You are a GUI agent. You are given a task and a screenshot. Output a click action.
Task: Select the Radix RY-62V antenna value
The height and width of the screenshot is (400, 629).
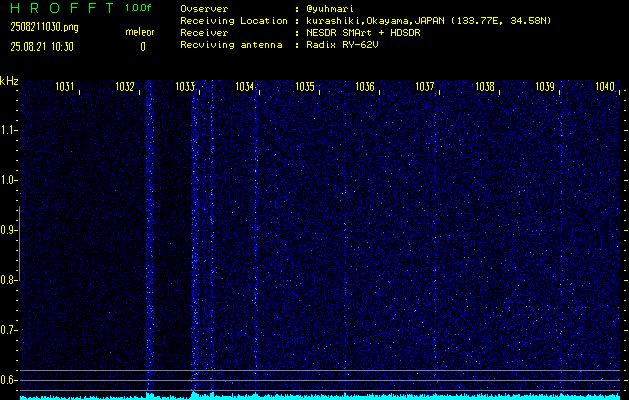[x=342, y=45]
